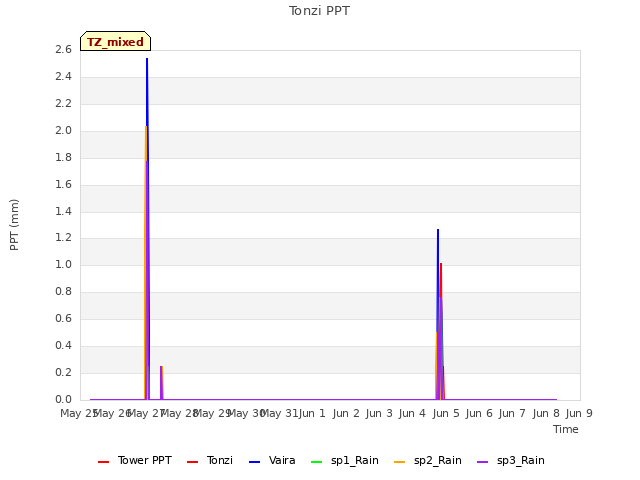Click the 2.6 y-axis tick label
This screenshot has height=480, width=640.
[x=63, y=49]
